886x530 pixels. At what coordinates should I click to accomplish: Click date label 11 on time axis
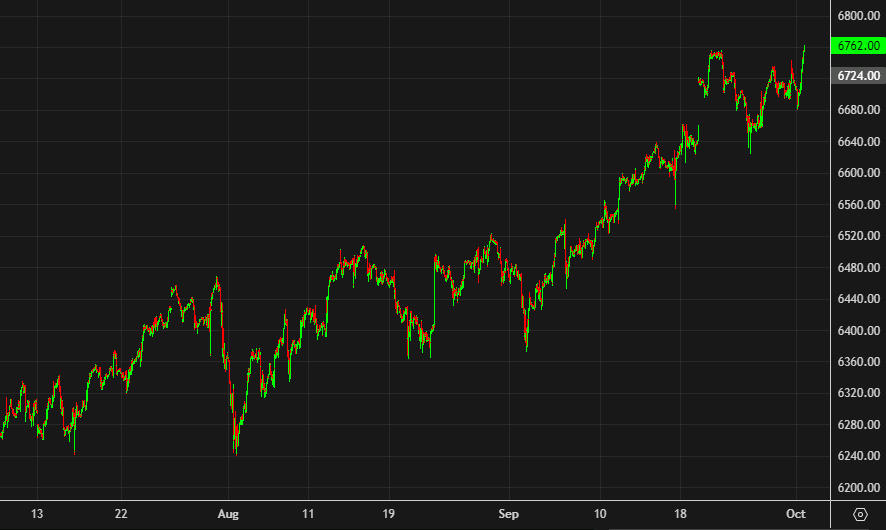pos(309,514)
